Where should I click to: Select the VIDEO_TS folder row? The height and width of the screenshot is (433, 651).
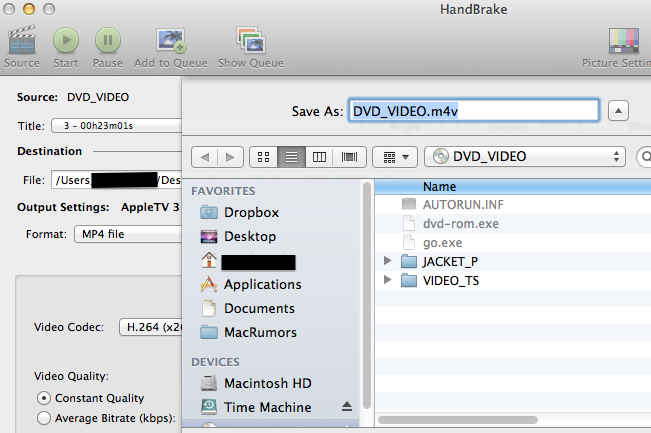(513, 281)
